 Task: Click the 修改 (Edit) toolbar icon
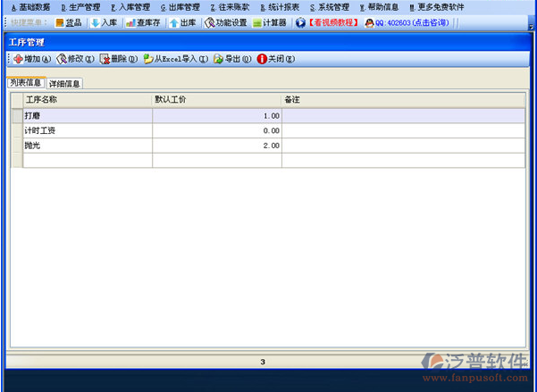(x=62, y=59)
